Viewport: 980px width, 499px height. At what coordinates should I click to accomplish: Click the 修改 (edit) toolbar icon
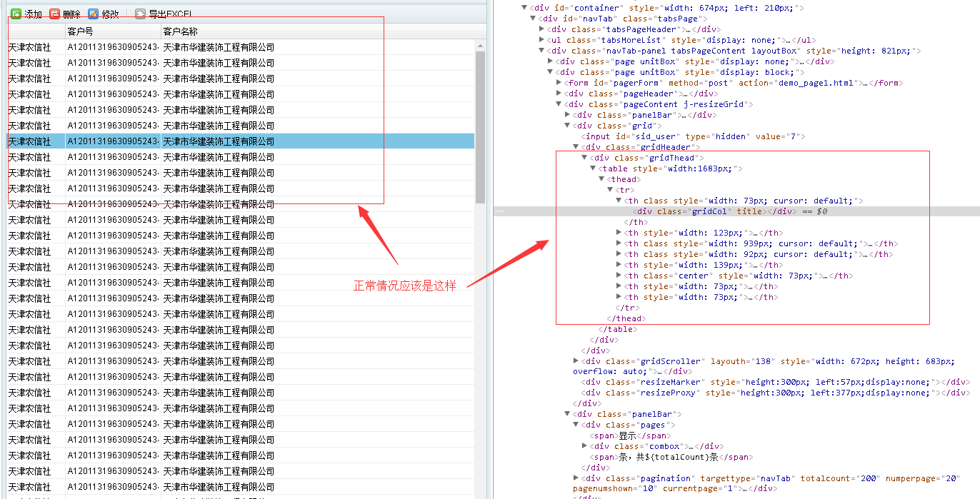point(94,14)
